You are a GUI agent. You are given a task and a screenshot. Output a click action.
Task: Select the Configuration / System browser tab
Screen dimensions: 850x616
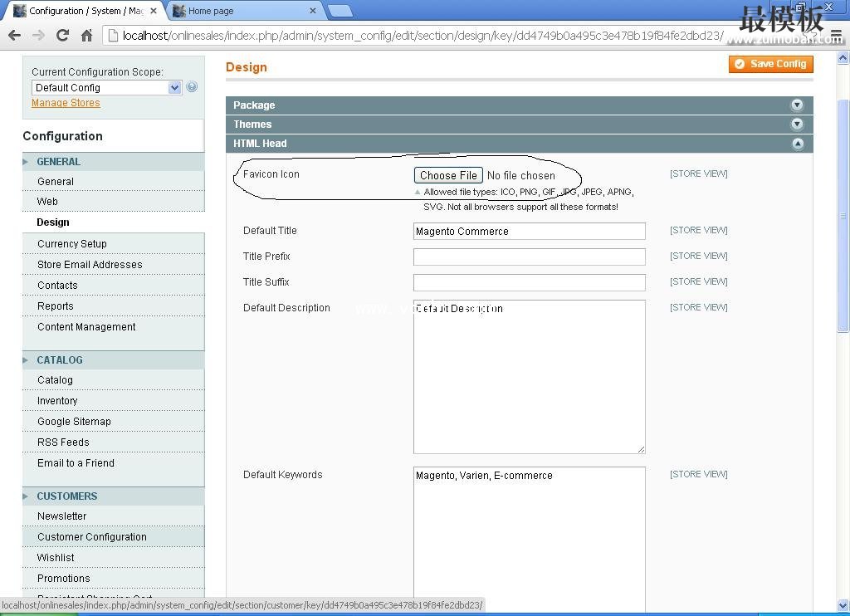(x=84, y=10)
